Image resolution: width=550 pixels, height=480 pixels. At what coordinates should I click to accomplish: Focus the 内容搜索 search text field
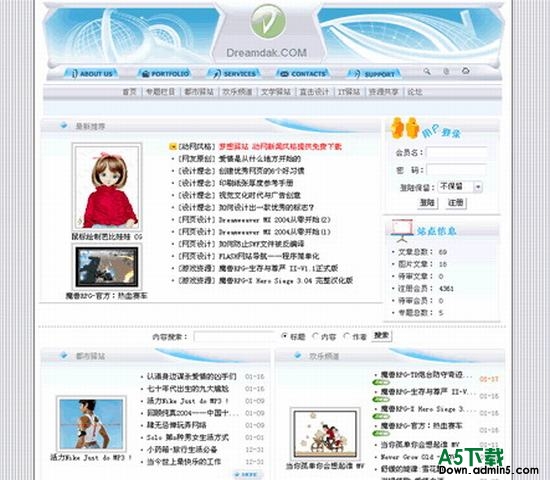coord(234,337)
